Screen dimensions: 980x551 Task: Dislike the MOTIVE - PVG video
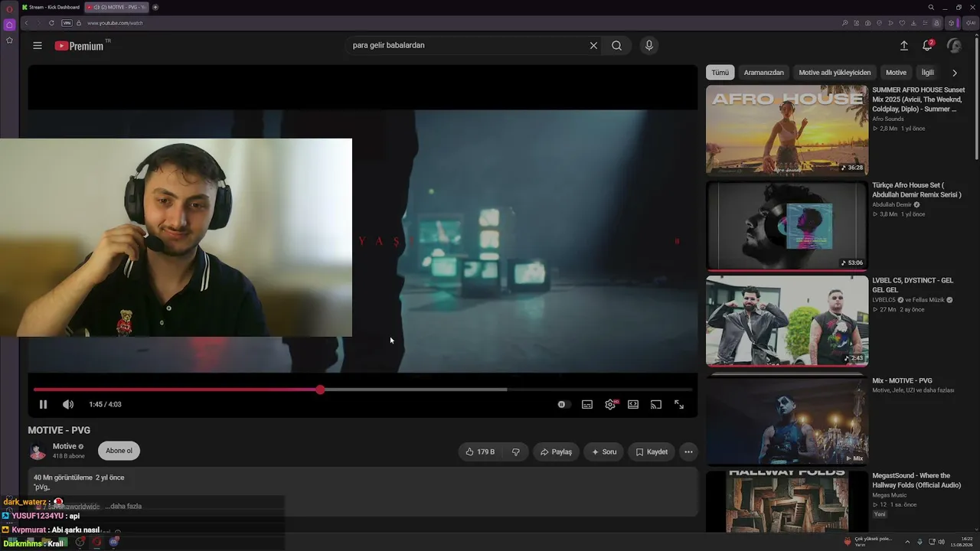516,452
